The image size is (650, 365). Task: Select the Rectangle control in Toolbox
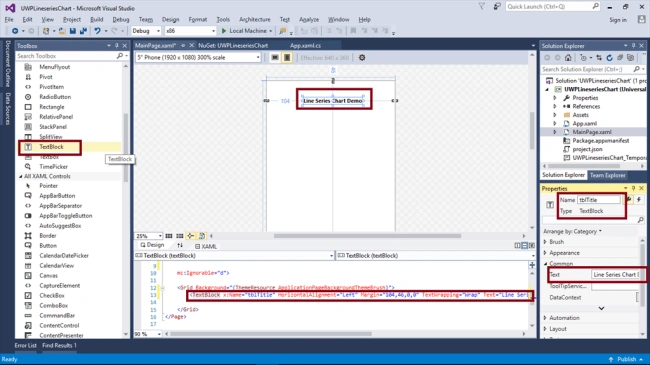51,107
